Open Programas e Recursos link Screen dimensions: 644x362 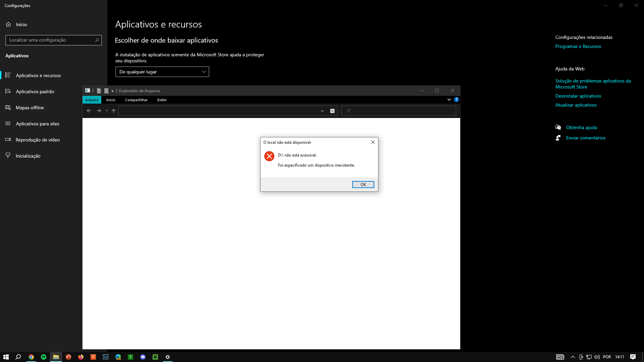click(x=578, y=46)
